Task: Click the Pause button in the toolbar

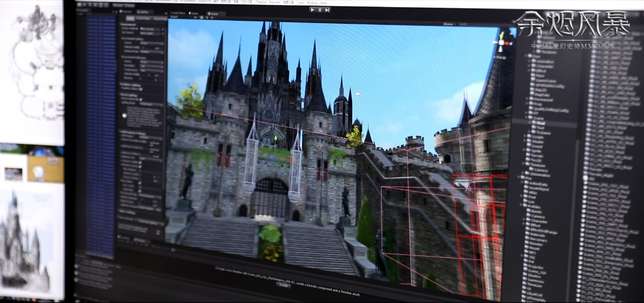Action: coord(320,10)
